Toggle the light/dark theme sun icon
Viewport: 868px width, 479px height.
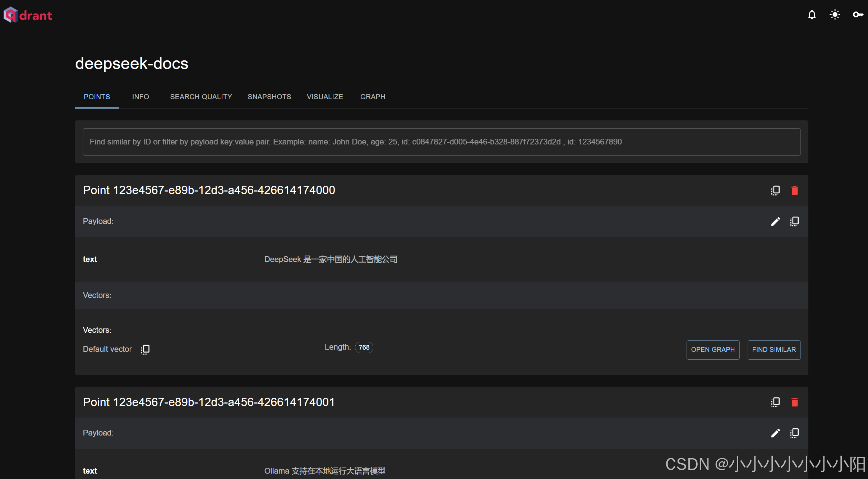point(835,15)
